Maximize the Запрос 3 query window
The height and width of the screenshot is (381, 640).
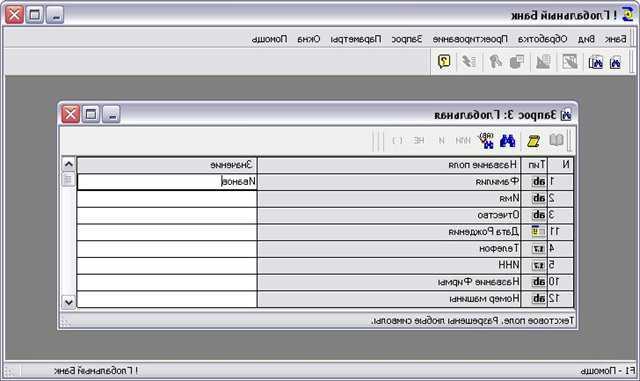(x=91, y=114)
